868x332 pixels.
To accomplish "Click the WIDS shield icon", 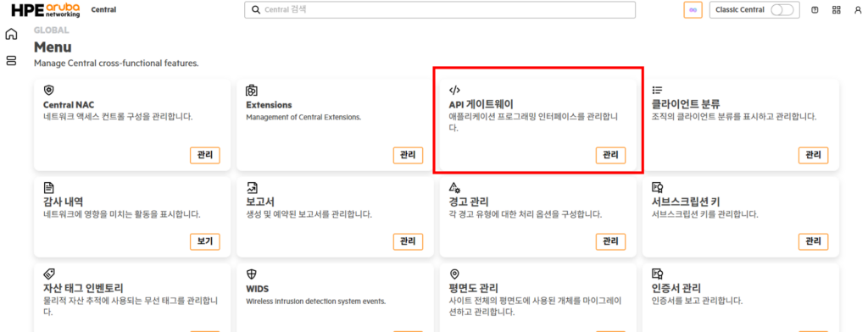I will coord(251,274).
